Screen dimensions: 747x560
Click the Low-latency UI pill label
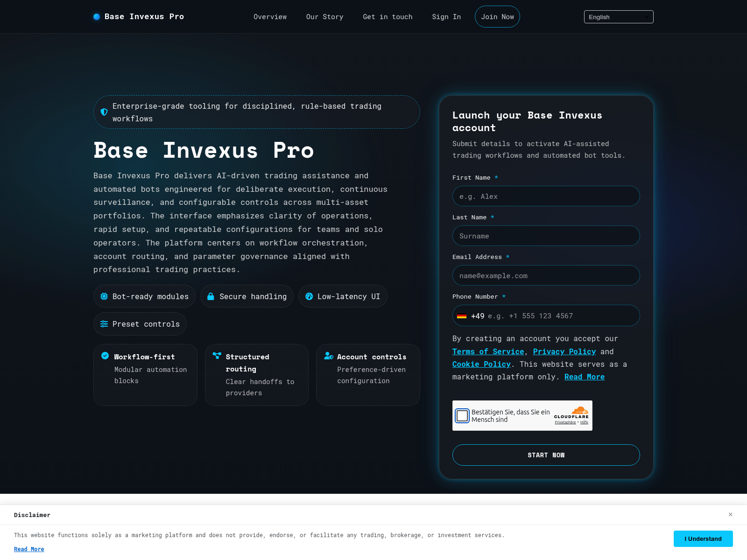click(x=349, y=296)
